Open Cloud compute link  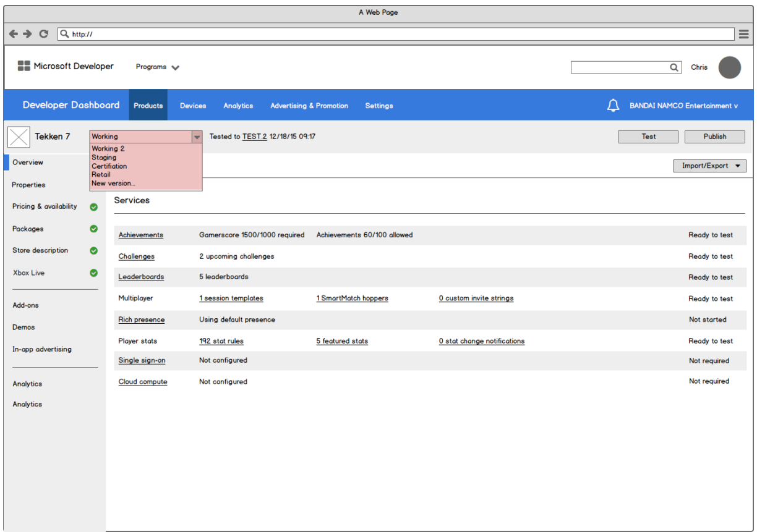[143, 382]
